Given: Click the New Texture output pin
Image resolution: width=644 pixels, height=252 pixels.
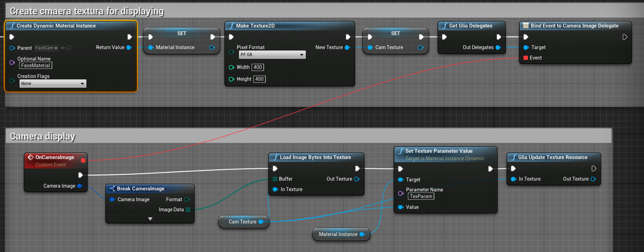Looking at the screenshot, I should tap(347, 47).
